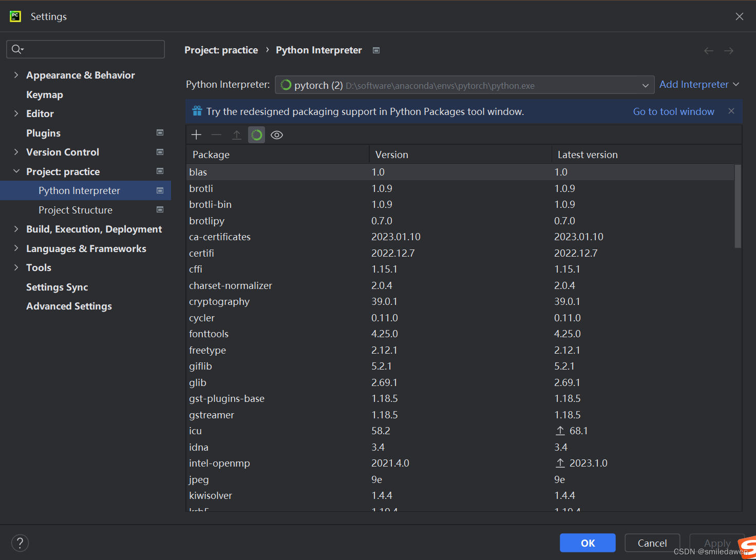Open the Add Interpreter dropdown

click(699, 84)
